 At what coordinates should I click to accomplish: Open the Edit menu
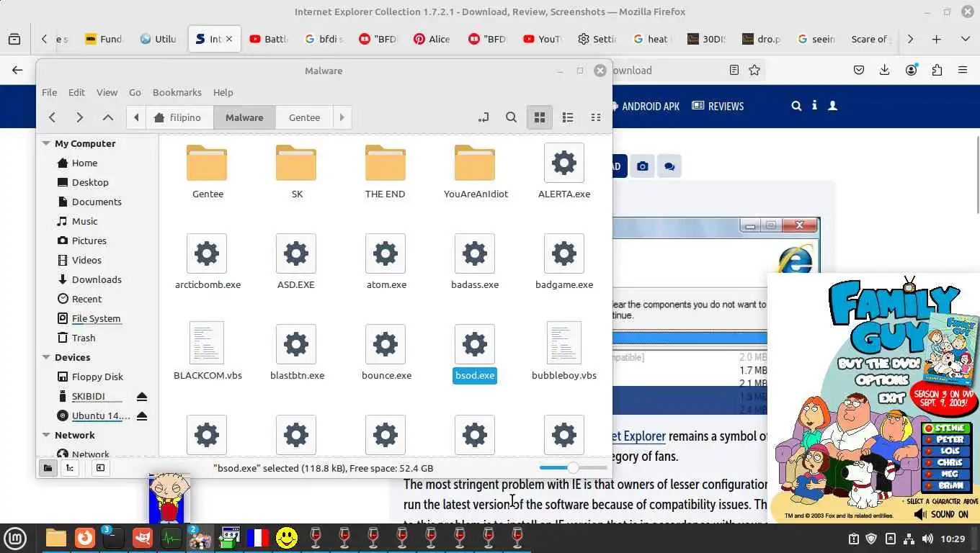(x=76, y=92)
